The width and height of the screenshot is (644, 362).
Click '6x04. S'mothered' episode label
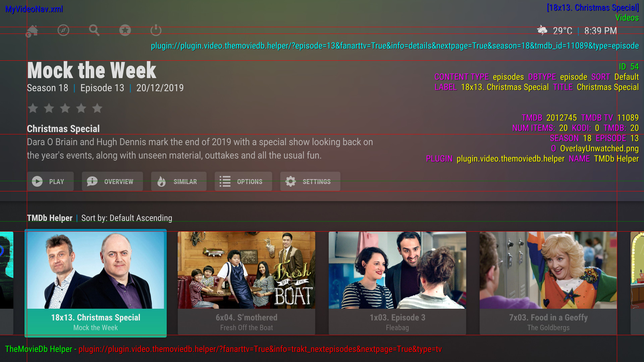(247, 317)
